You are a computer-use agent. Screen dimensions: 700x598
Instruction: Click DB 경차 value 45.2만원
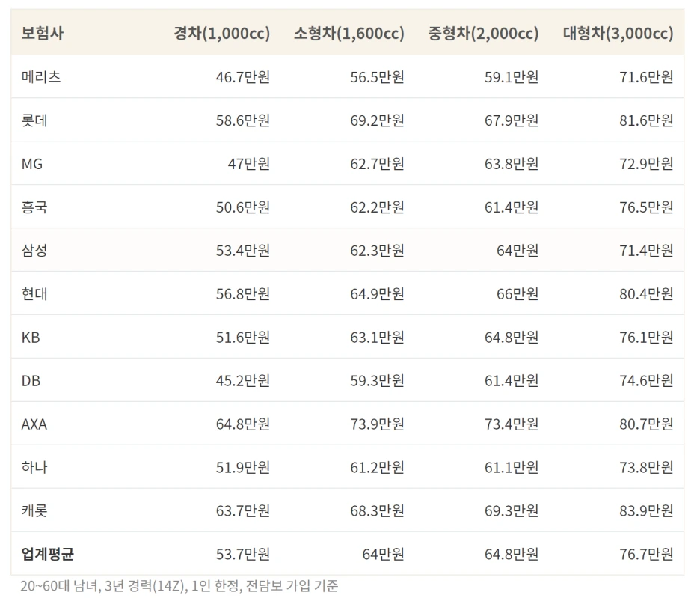[x=243, y=380]
